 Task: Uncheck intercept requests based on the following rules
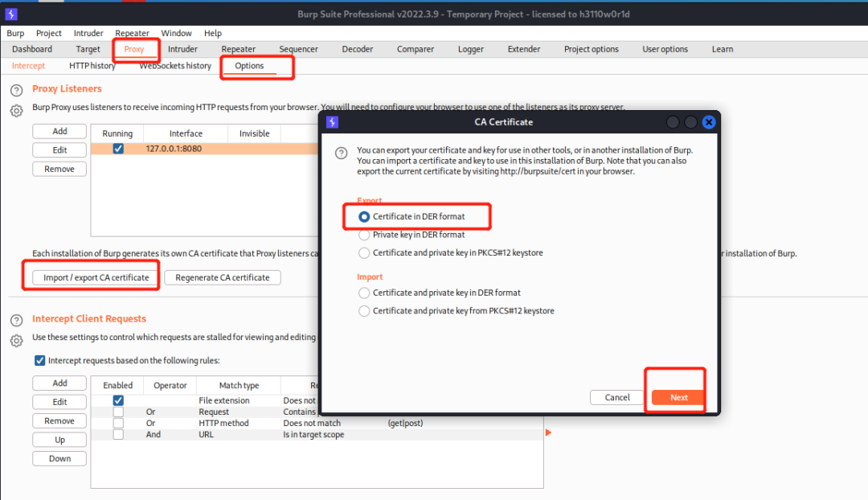pyautogui.click(x=39, y=360)
